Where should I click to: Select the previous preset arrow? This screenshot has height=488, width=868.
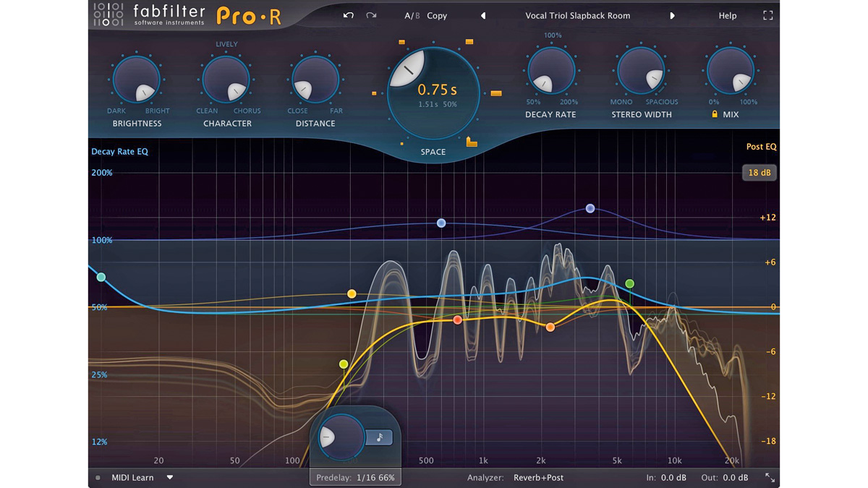(x=483, y=15)
